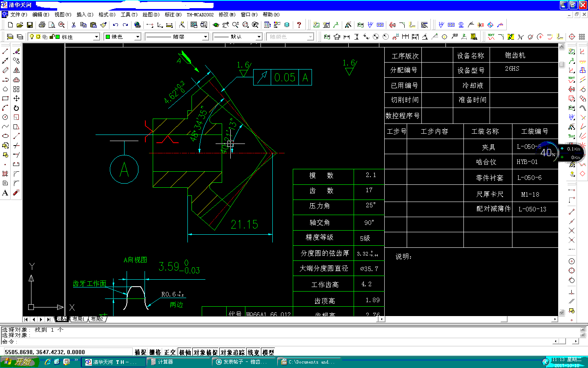The height and width of the screenshot is (368, 588).
Task: Click the layer color swatch beside 标注
Action: click(x=58, y=37)
